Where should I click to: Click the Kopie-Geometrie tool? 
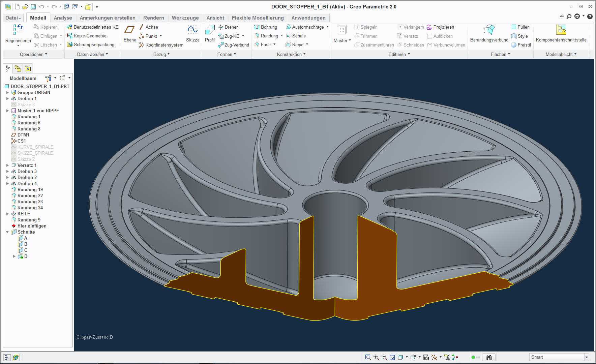click(87, 36)
